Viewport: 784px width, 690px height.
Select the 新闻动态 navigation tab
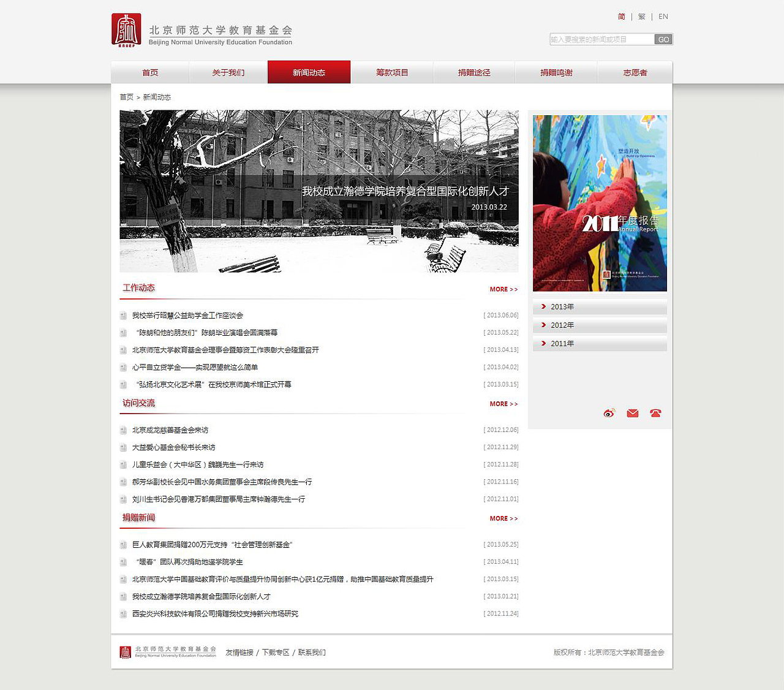(x=309, y=72)
